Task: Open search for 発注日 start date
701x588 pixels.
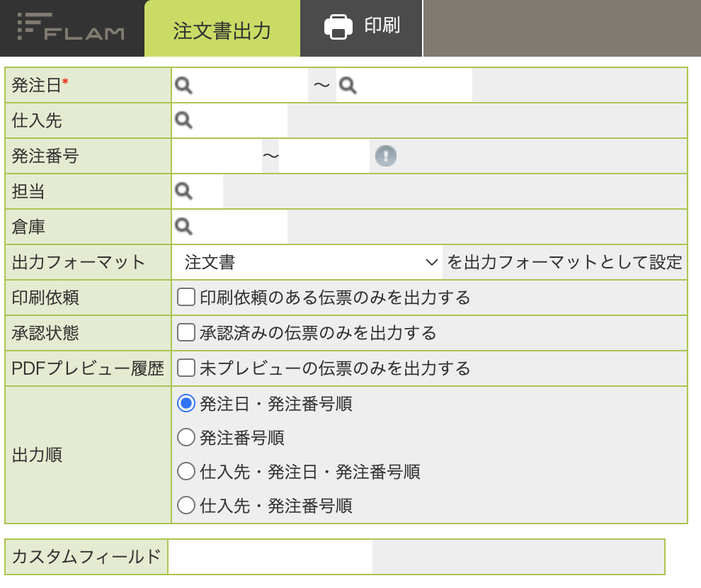Action: coord(183,85)
